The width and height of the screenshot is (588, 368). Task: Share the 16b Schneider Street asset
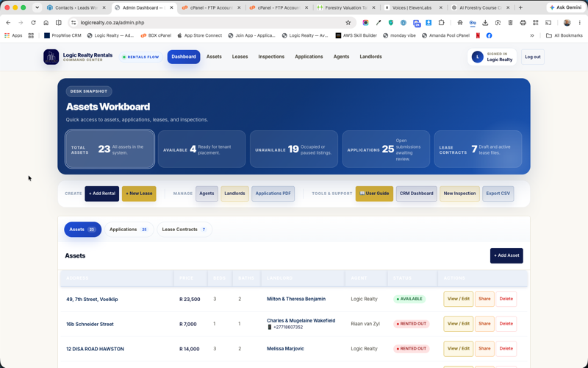tap(484, 324)
